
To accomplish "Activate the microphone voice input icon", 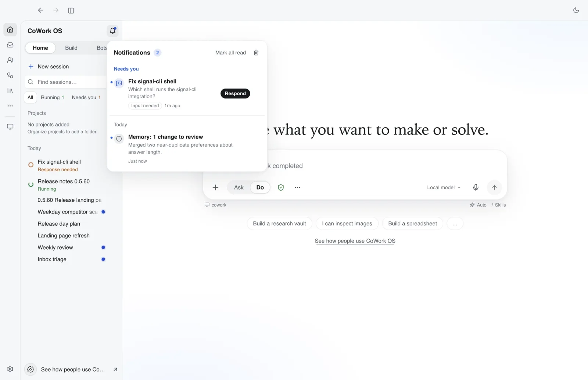I will (476, 187).
